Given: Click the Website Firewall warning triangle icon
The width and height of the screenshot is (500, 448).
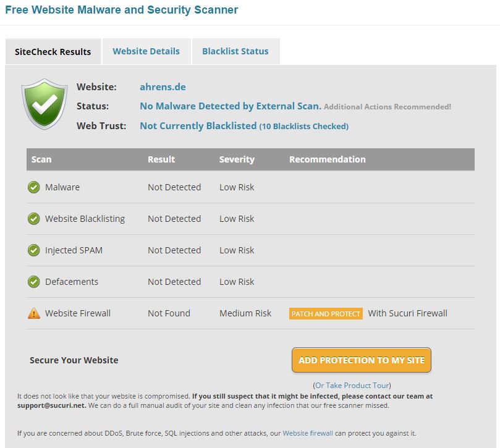Looking at the screenshot, I should pyautogui.click(x=34, y=313).
